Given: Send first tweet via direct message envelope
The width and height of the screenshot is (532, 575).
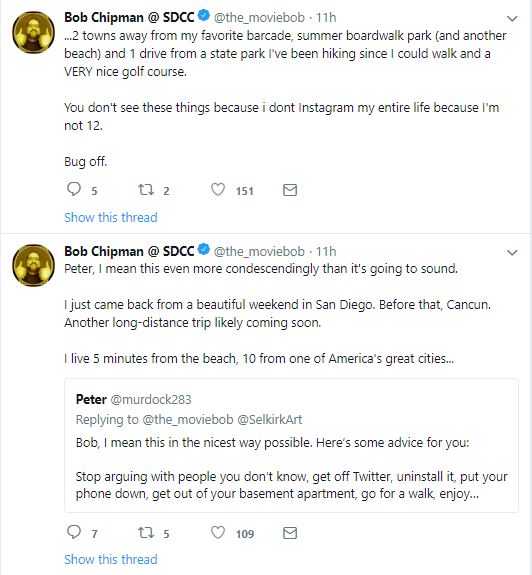Looking at the screenshot, I should (290, 190).
